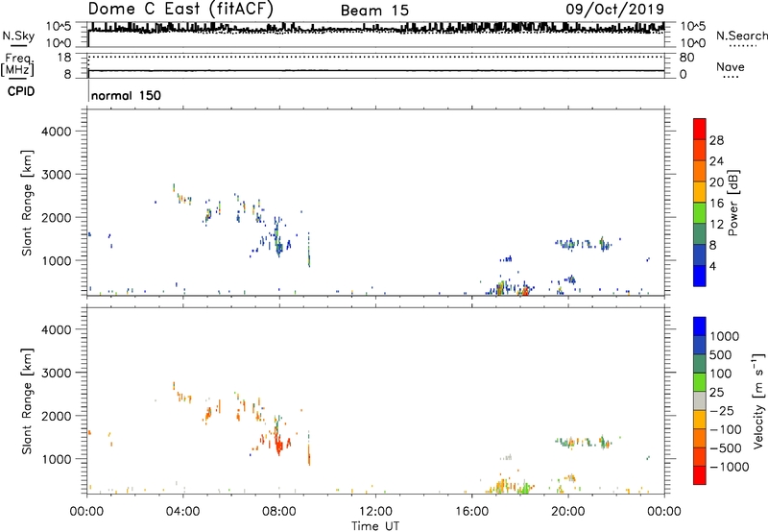Click the "Freq. [MHz]" axis label

tap(17, 64)
